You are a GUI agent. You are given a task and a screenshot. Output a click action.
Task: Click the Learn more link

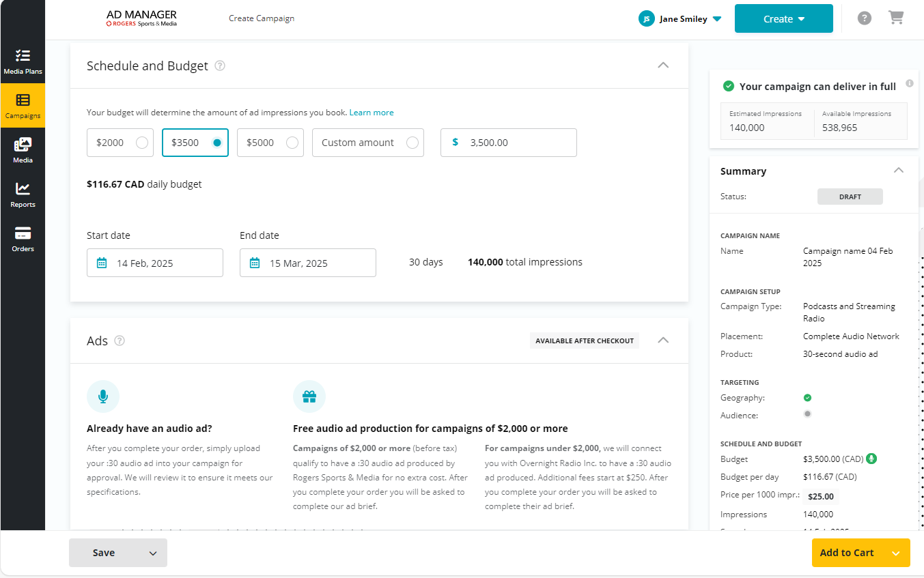[371, 113]
